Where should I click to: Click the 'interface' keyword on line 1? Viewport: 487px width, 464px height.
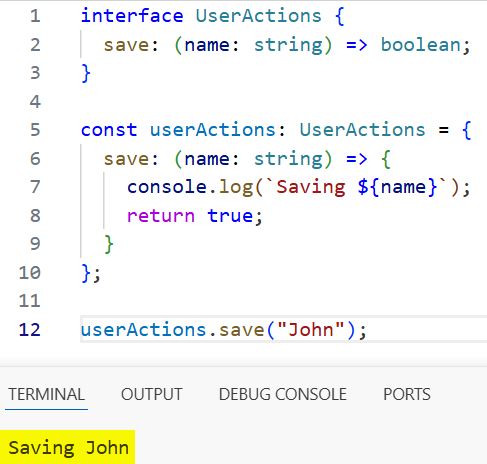132,16
